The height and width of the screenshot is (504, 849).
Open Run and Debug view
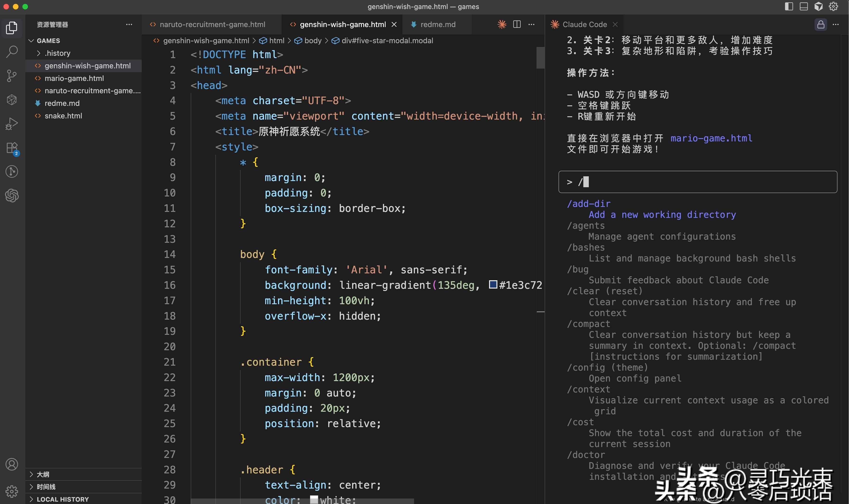(12, 124)
